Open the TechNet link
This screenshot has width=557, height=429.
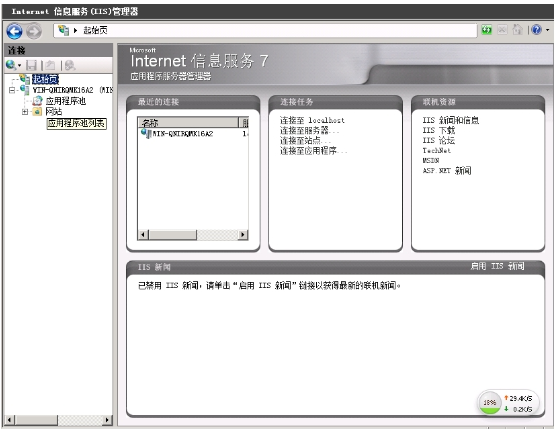point(437,151)
